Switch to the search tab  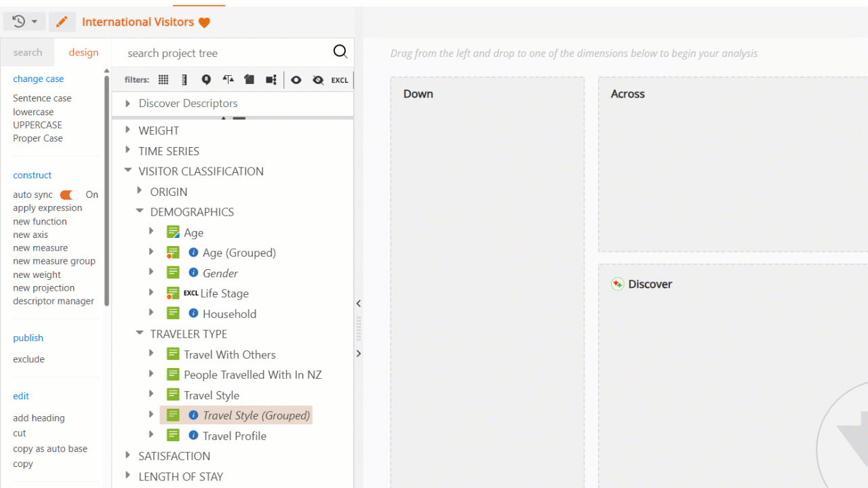point(28,52)
